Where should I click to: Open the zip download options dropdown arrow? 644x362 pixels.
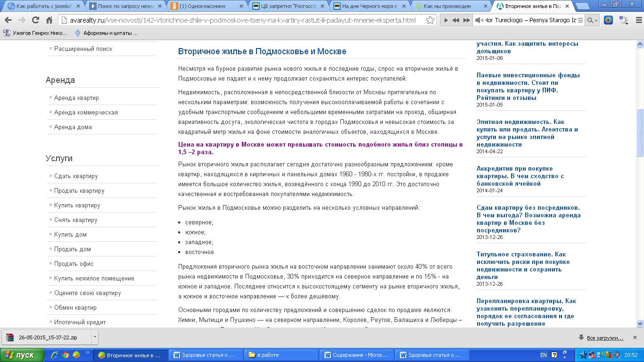tap(95, 337)
